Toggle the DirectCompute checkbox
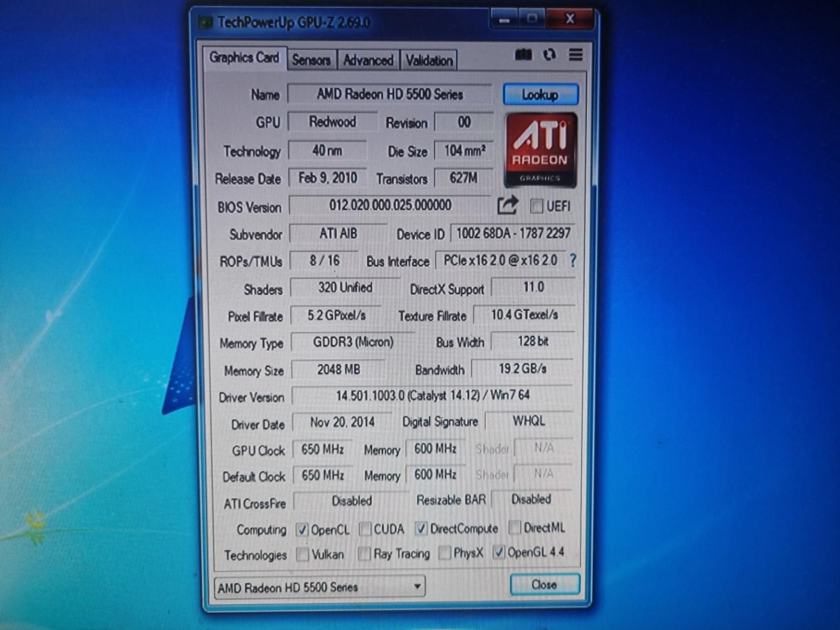840x630 pixels. (x=421, y=528)
